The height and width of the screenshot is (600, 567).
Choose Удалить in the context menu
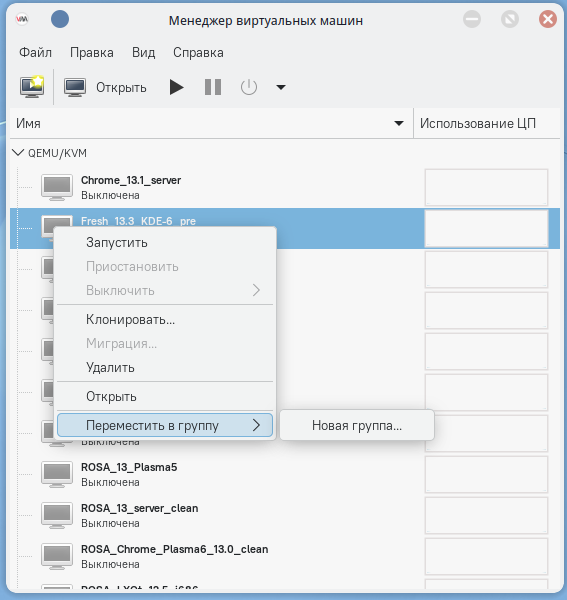(165, 368)
